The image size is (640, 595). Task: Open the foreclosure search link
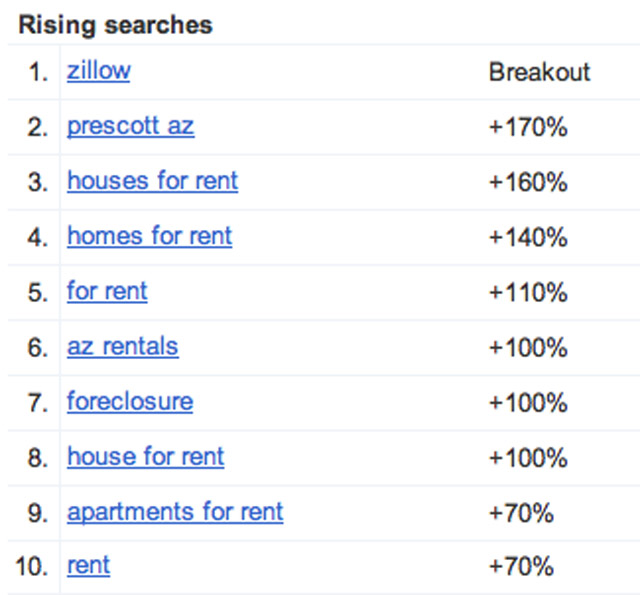pyautogui.click(x=130, y=402)
